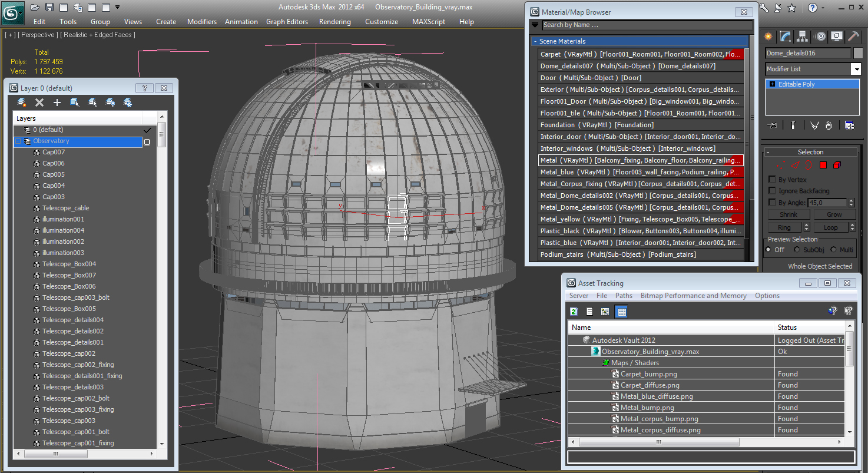
Task: Click Remove Modifier from stack icon
Action: click(x=829, y=125)
